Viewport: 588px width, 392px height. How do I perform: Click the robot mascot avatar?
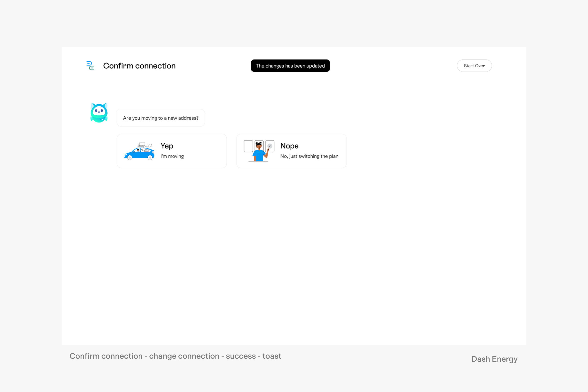pos(99,113)
